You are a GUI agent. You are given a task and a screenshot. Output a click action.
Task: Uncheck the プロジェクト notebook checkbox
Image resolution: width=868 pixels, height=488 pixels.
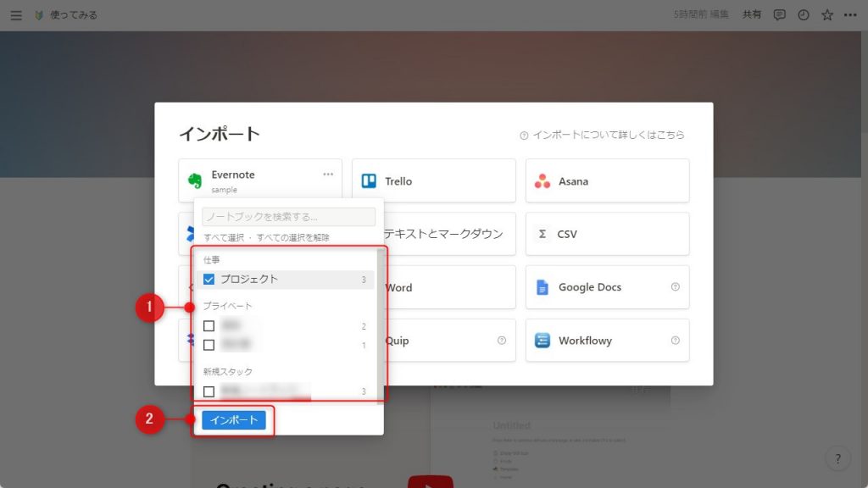(209, 280)
